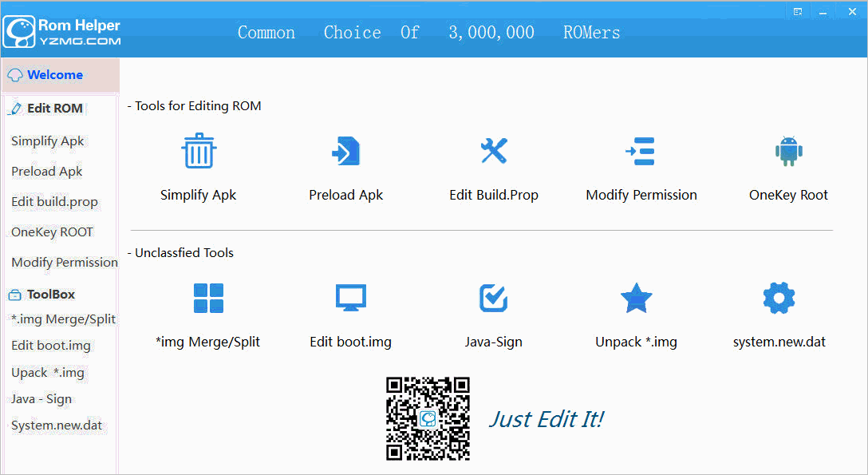Select the Edit Build.Prop wrench icon
This screenshot has height=475, width=868.
(x=494, y=151)
